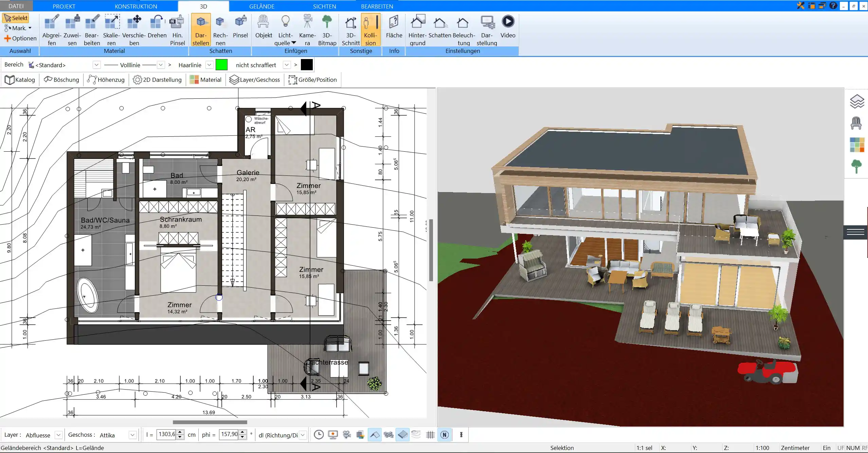Toggle the timber beams display icon
The image size is (868, 453).
coord(388,435)
